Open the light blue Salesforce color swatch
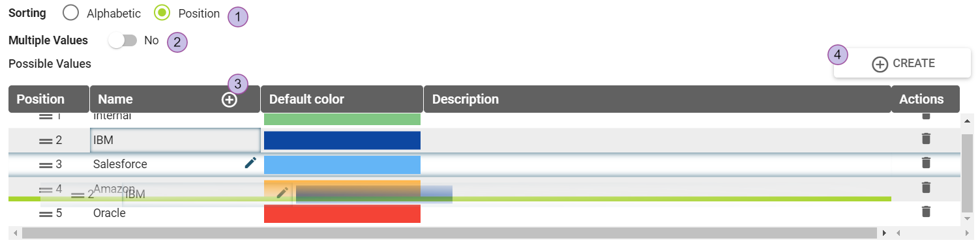The width and height of the screenshot is (980, 247). pos(342,165)
